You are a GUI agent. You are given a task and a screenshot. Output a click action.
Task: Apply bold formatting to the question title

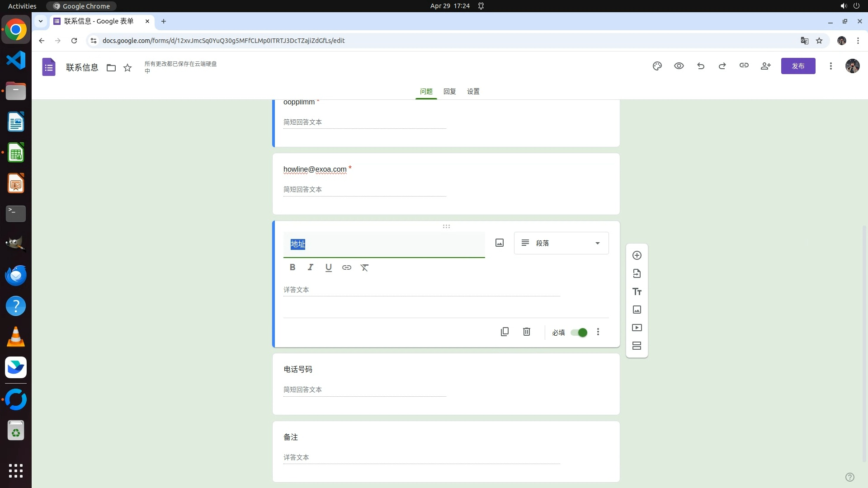(x=292, y=267)
